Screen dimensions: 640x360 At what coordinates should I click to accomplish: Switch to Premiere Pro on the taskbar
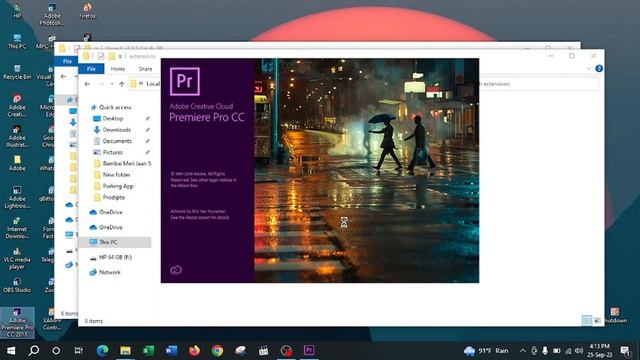coord(309,350)
